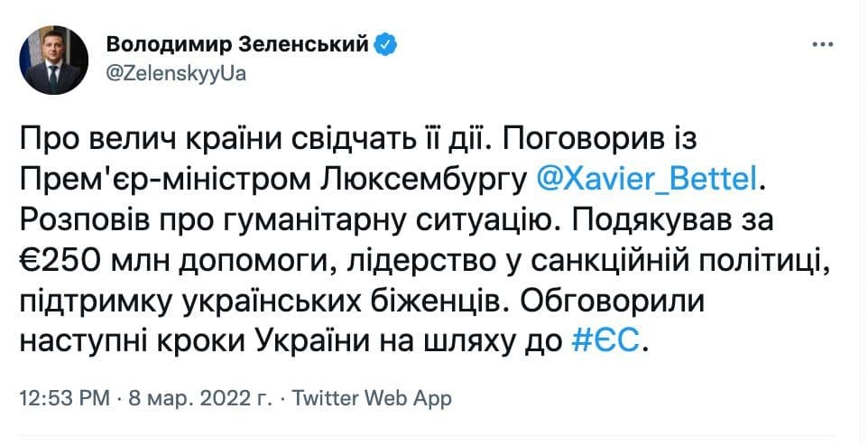868x446 pixels.
Task: Open Zelenskyy's profile picture
Action: click(x=53, y=60)
